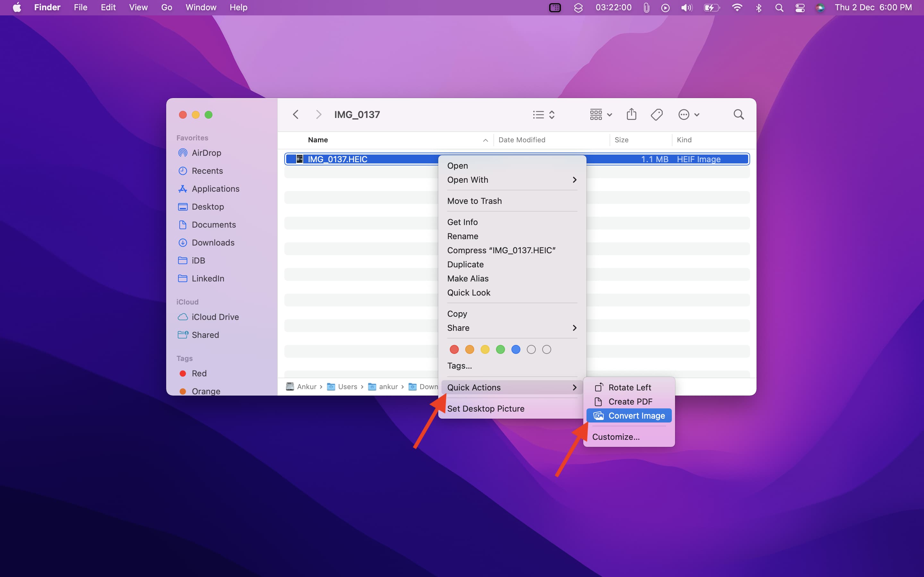Select Compress IMG_0137.HEIC from context menu

(x=501, y=250)
